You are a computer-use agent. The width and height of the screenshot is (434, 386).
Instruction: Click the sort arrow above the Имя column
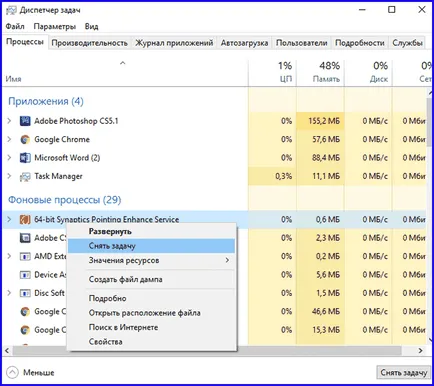pos(122,63)
